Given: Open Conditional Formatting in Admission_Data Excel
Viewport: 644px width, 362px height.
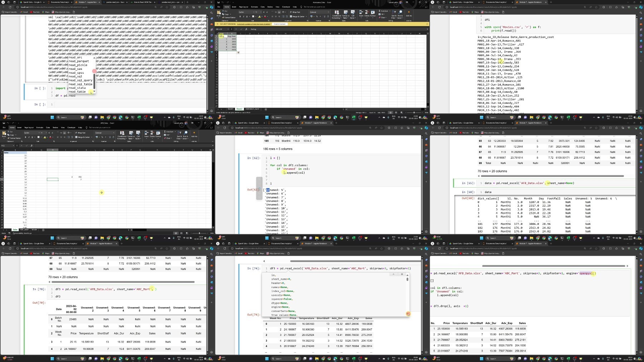Looking at the screenshot, I should pos(336,14).
